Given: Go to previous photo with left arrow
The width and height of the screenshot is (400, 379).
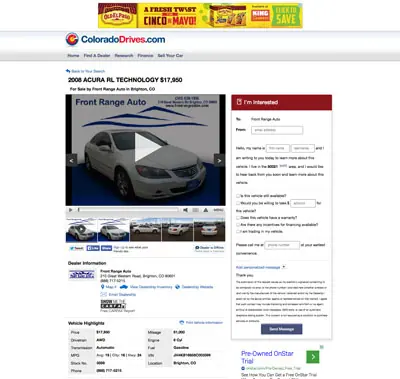Looking at the screenshot, I should (71, 160).
